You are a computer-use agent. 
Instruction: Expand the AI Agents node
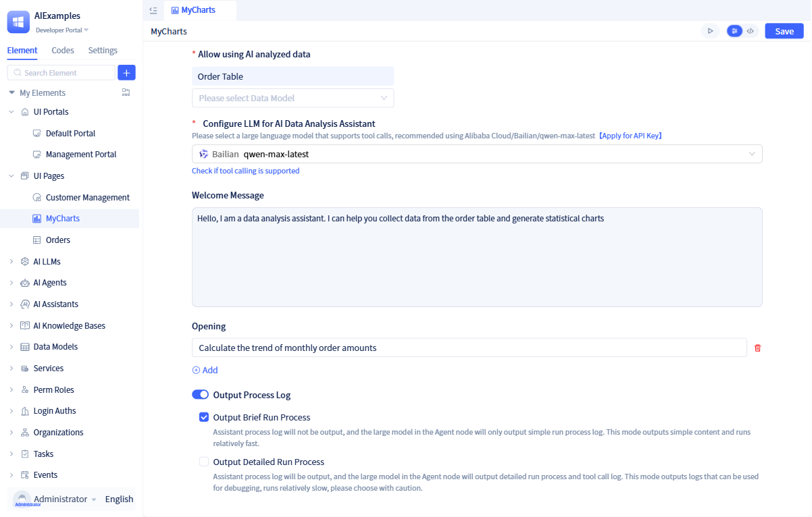pyautogui.click(x=11, y=283)
